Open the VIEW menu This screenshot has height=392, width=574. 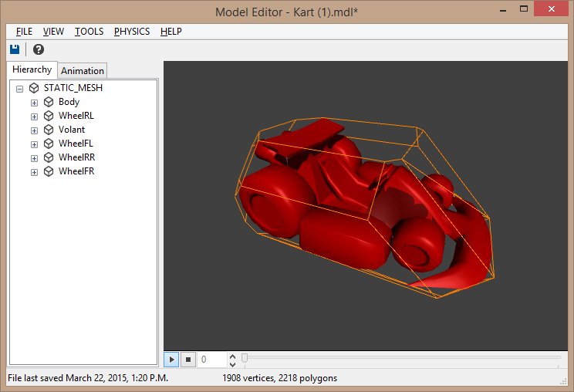click(x=53, y=32)
